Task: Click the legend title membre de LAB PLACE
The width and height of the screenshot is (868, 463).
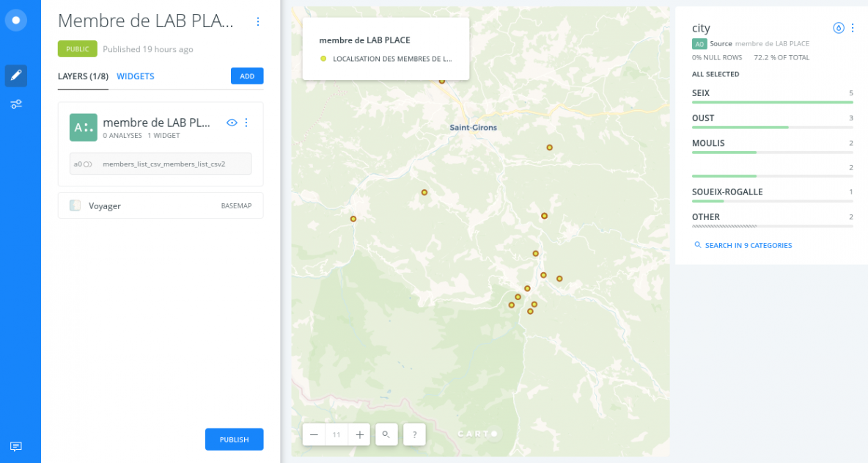Action: coord(365,40)
